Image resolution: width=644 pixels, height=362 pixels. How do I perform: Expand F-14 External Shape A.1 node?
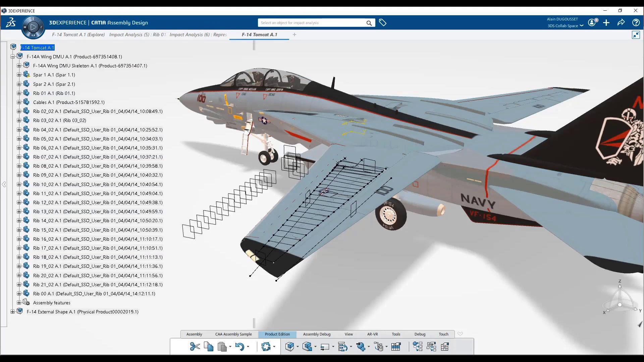12,312
